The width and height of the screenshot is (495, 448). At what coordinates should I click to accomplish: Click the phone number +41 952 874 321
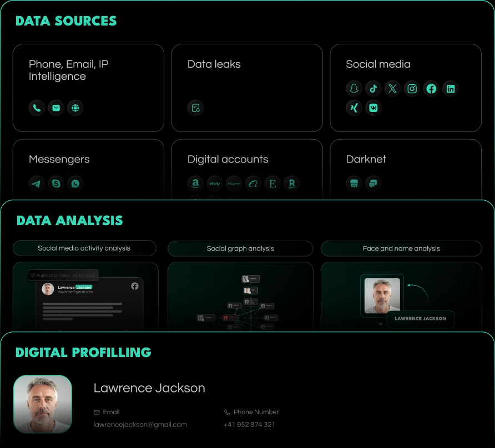click(x=249, y=425)
